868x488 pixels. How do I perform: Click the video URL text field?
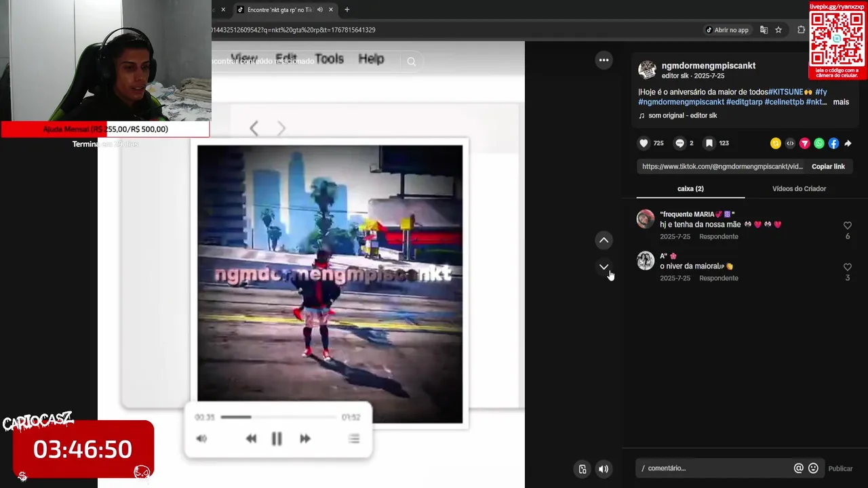coord(722,166)
